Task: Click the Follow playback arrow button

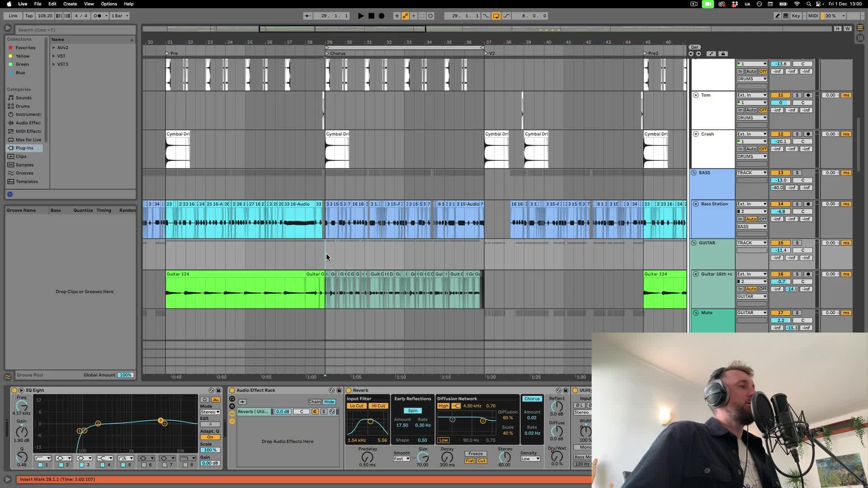Action: [x=307, y=16]
